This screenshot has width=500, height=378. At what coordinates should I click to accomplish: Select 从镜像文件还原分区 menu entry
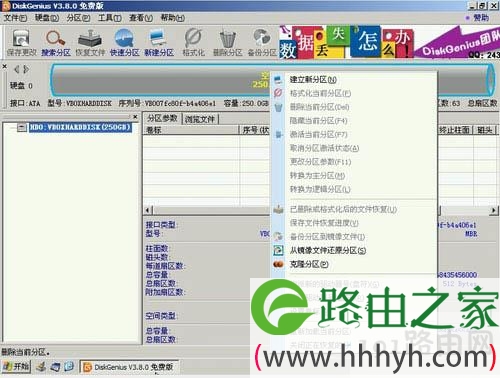tap(328, 250)
